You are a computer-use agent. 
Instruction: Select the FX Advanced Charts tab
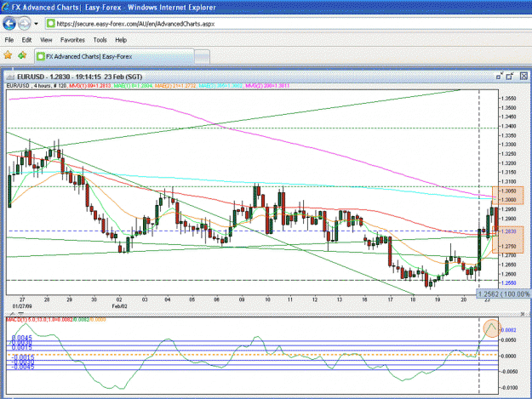click(114, 56)
